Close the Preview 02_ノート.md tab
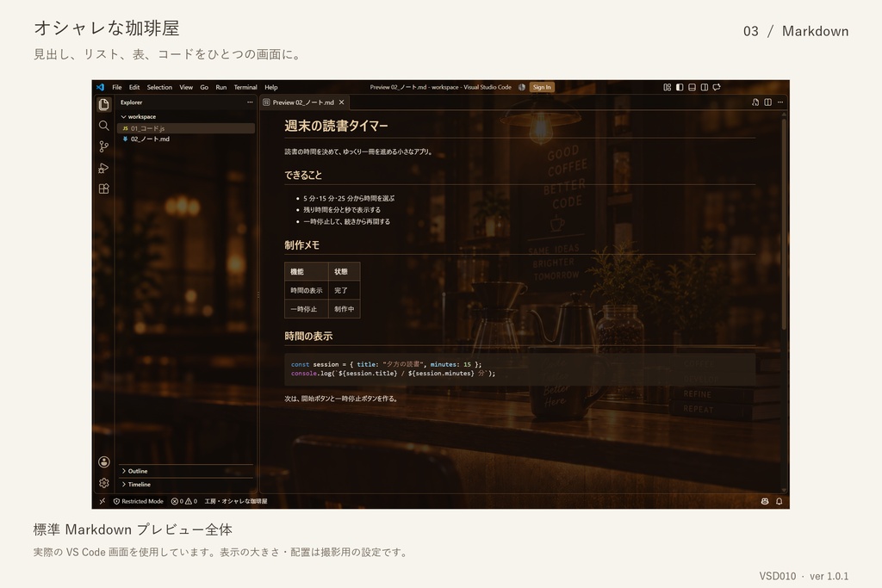 click(341, 102)
